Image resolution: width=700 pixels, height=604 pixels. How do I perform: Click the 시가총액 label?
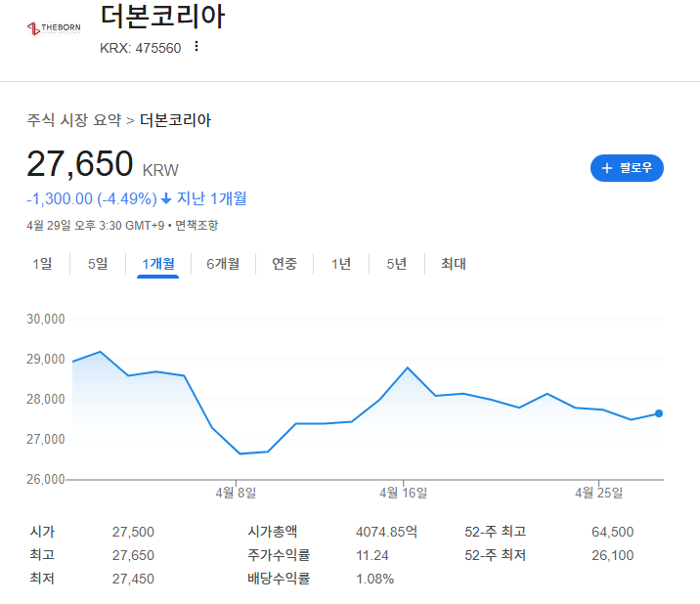pyautogui.click(x=273, y=532)
